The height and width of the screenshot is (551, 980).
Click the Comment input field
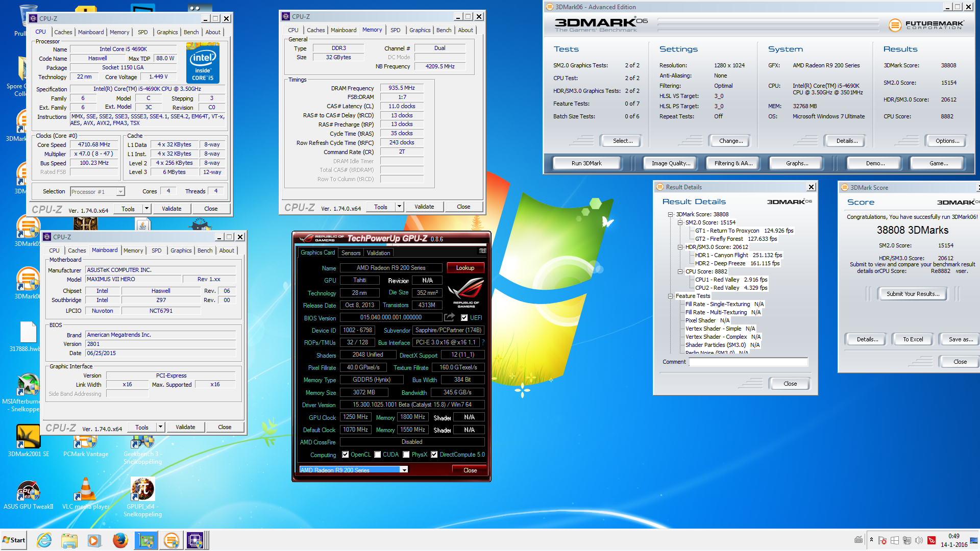[x=749, y=362]
